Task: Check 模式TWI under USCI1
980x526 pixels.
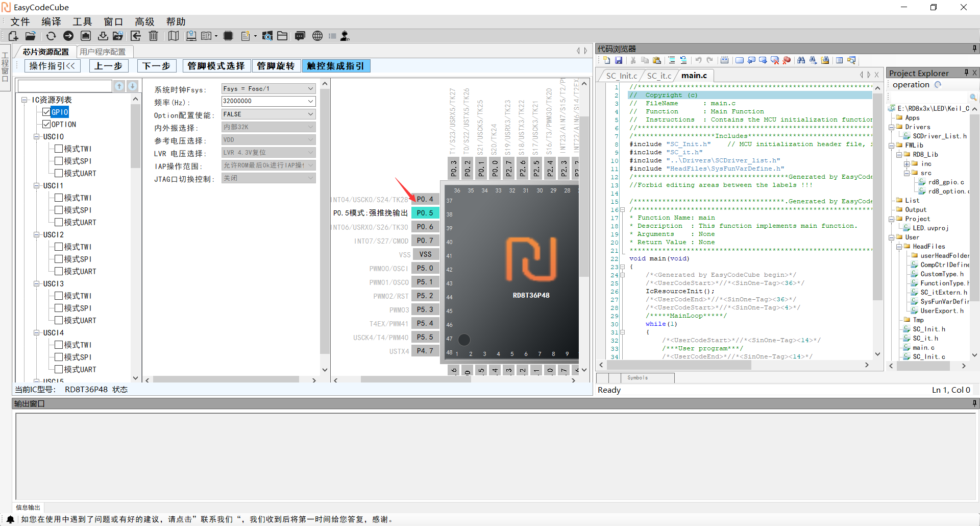Action: tap(59, 198)
